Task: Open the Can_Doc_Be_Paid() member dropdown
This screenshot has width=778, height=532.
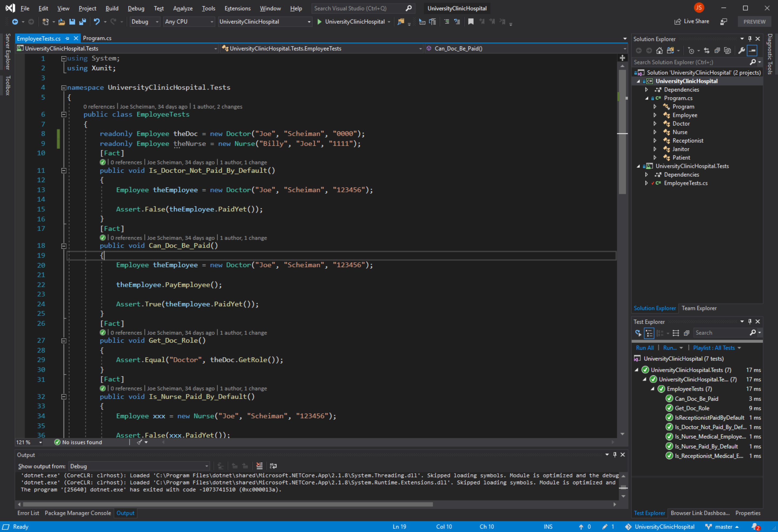Action: (x=526, y=49)
